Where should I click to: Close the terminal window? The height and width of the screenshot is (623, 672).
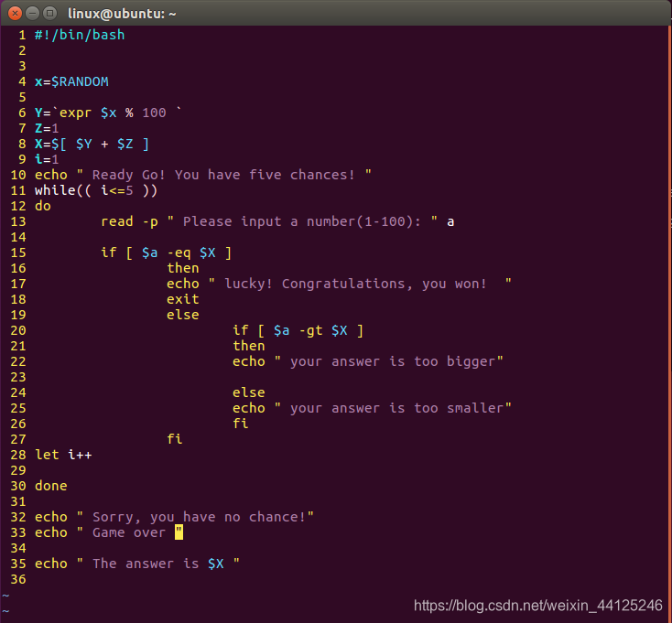[x=15, y=14]
